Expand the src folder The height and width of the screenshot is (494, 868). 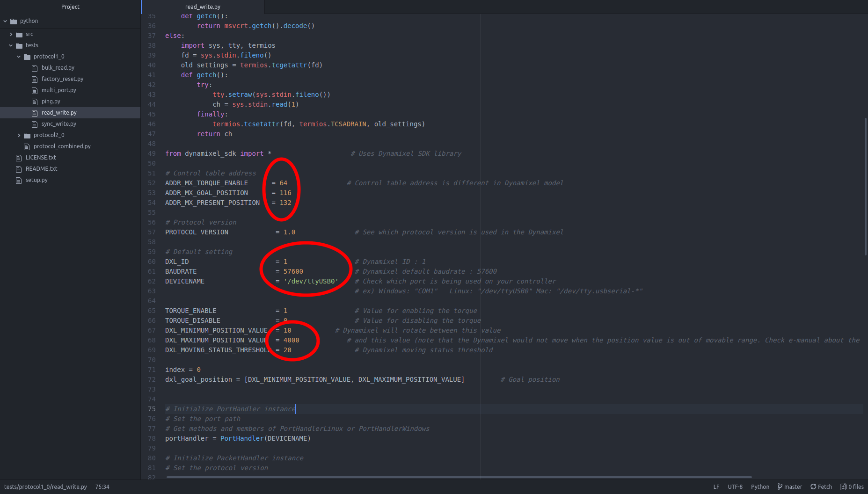(x=11, y=34)
